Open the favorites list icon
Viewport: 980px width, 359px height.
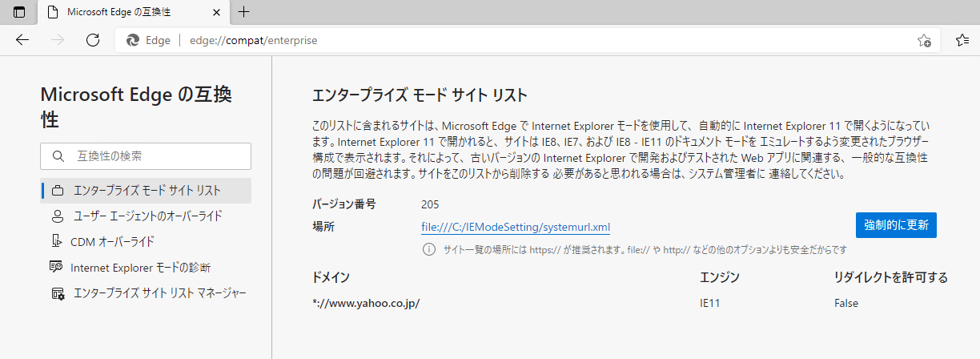962,40
